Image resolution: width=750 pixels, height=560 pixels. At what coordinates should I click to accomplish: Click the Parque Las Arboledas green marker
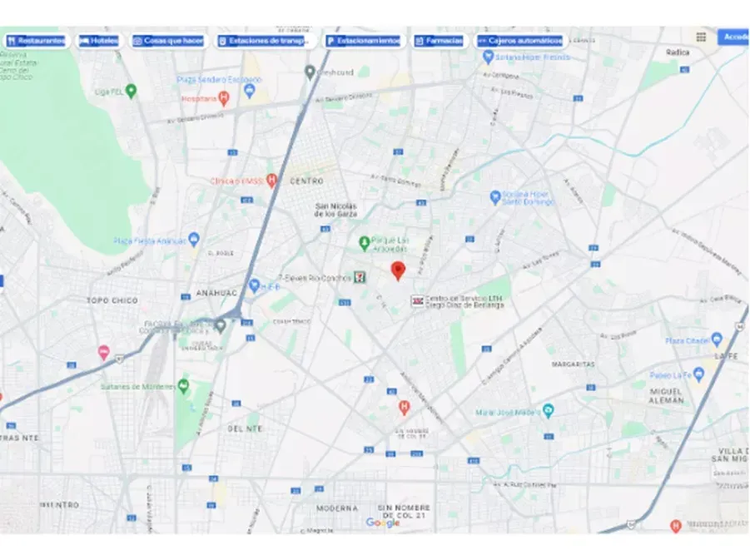[x=364, y=244]
